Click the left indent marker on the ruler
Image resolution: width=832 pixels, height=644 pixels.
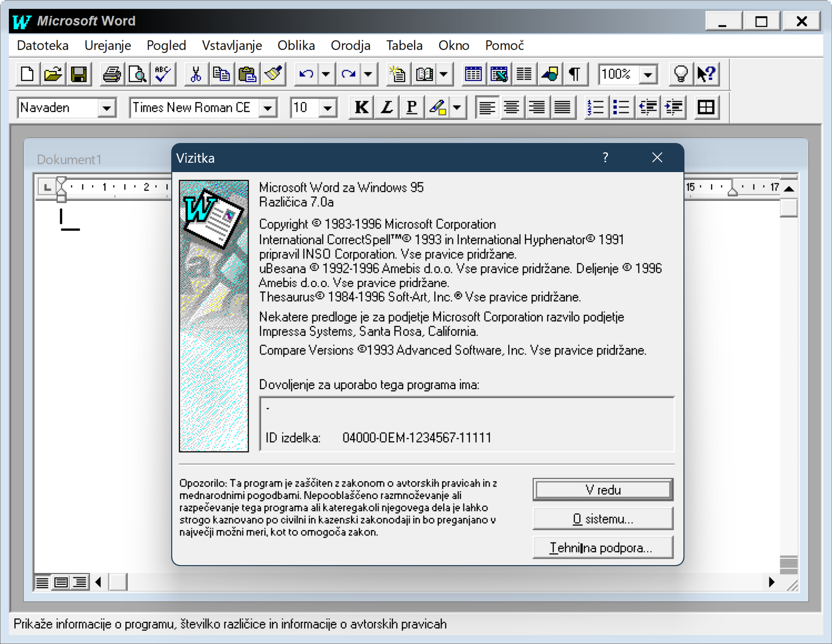point(61,198)
